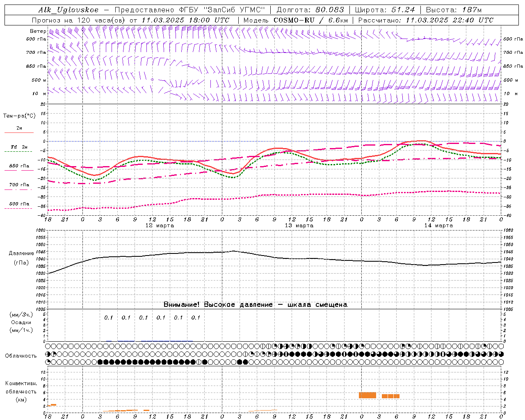525x420 pixels.
Task: Select the latitude value Широта: 51.24
Action: coord(385,10)
